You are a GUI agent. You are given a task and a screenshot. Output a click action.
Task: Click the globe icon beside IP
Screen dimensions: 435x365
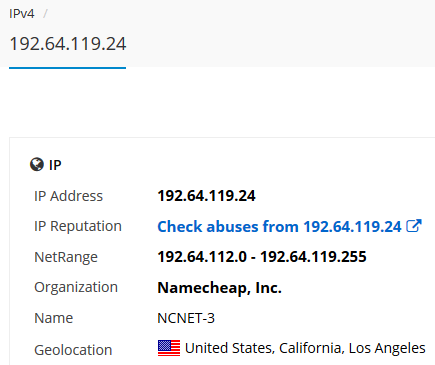pyautogui.click(x=37, y=164)
